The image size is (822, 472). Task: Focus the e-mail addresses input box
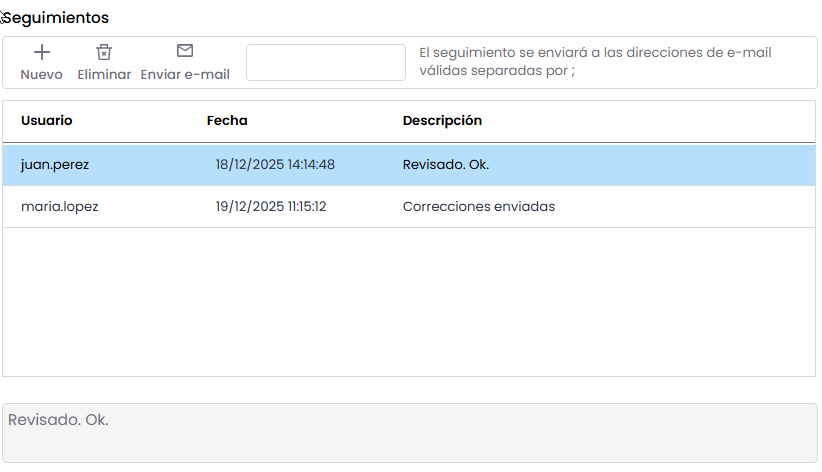[x=325, y=62]
